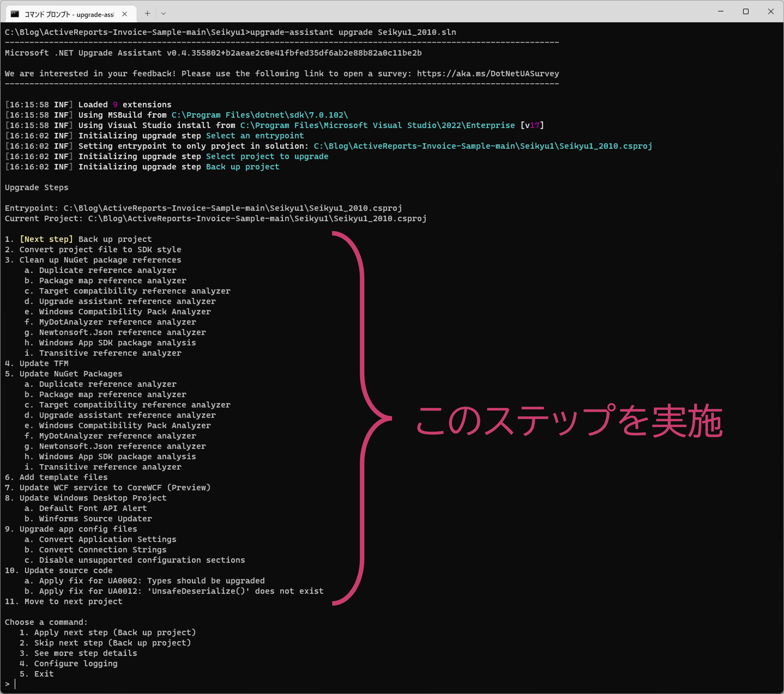Viewport: 784px width, 694px height.
Task: Click the cyan Seikyu1_2010.csproj path in the log
Action: (483, 146)
